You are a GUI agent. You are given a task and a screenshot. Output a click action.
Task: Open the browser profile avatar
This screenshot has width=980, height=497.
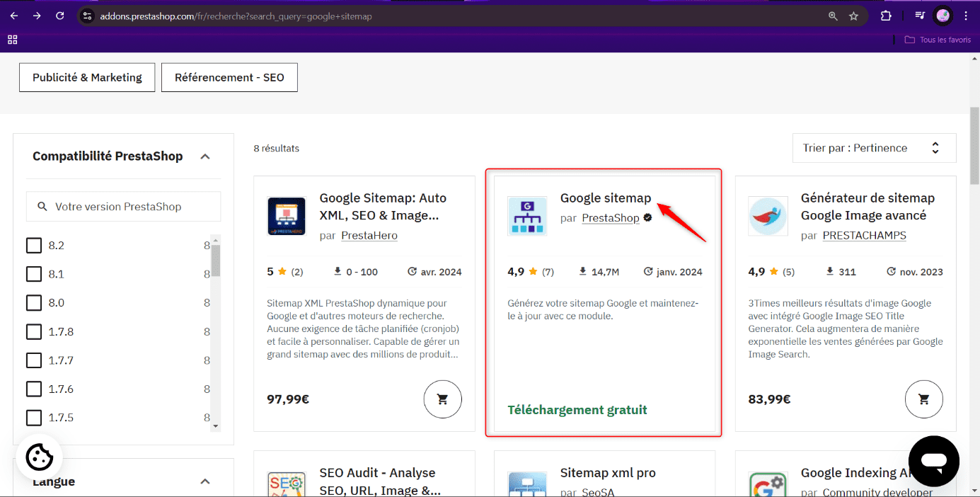coord(942,16)
